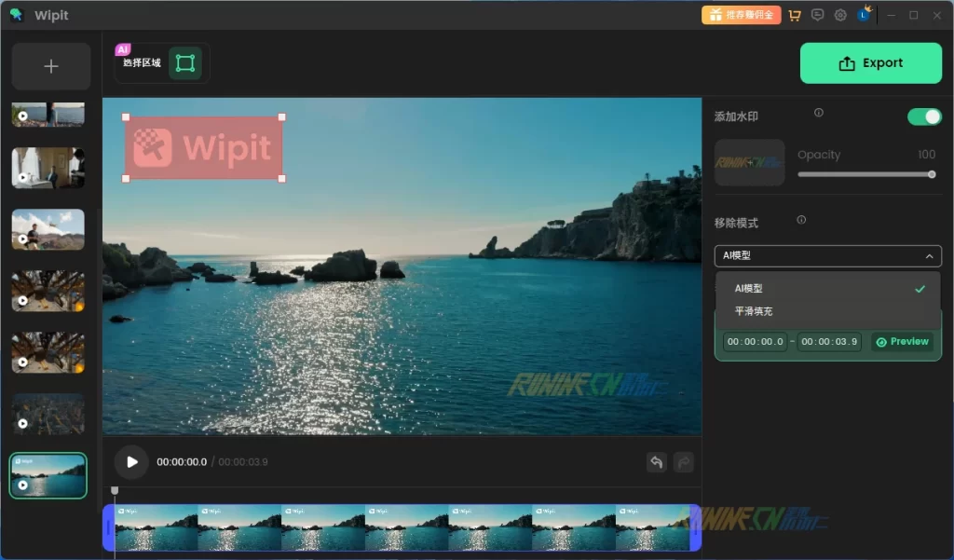Click the rectangle region selection tool icon

point(185,63)
